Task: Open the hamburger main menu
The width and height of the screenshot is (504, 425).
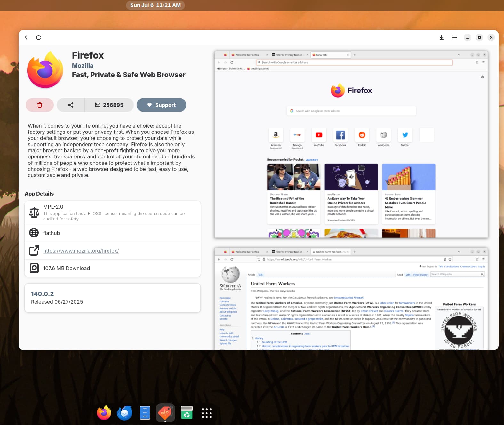Action: (x=454, y=37)
